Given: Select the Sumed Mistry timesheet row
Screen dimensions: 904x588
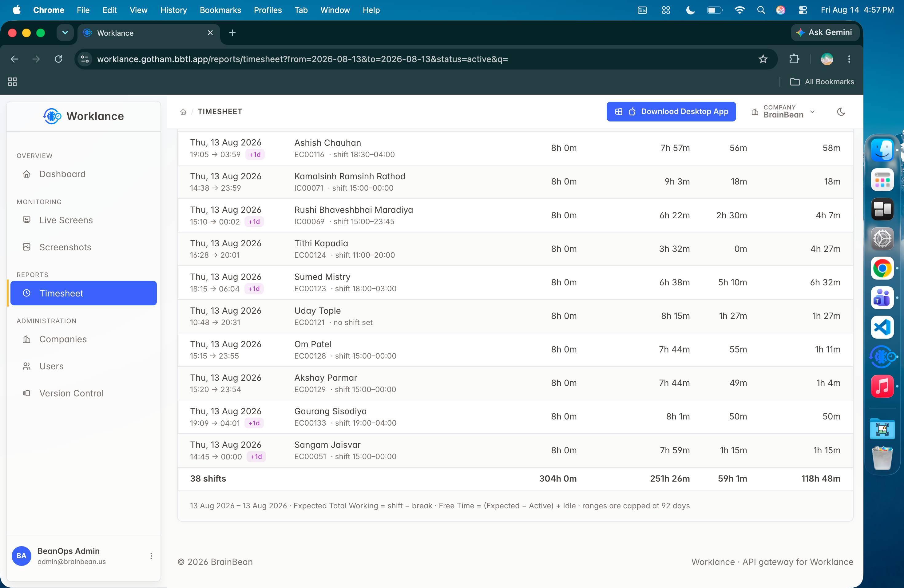Looking at the screenshot, I should [515, 283].
